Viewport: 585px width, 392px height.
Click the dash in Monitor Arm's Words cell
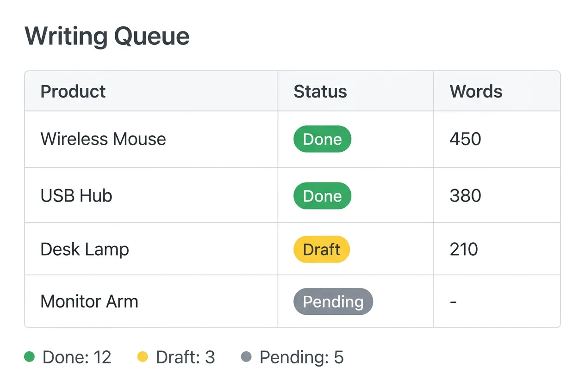(453, 301)
